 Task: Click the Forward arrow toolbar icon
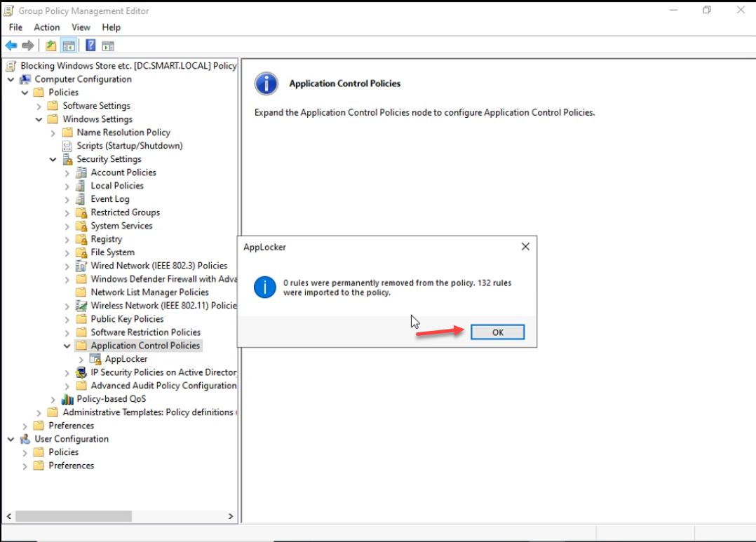[28, 46]
